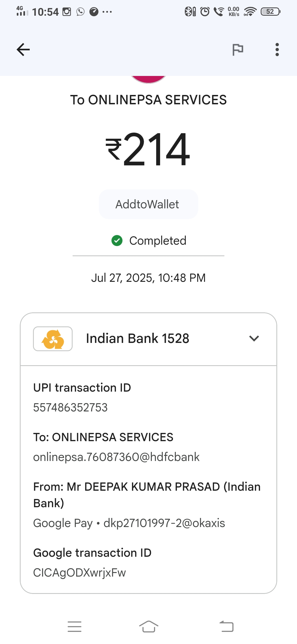Tap the ₹214 payment amount
Screen dimensions: 297x644
(x=148, y=149)
